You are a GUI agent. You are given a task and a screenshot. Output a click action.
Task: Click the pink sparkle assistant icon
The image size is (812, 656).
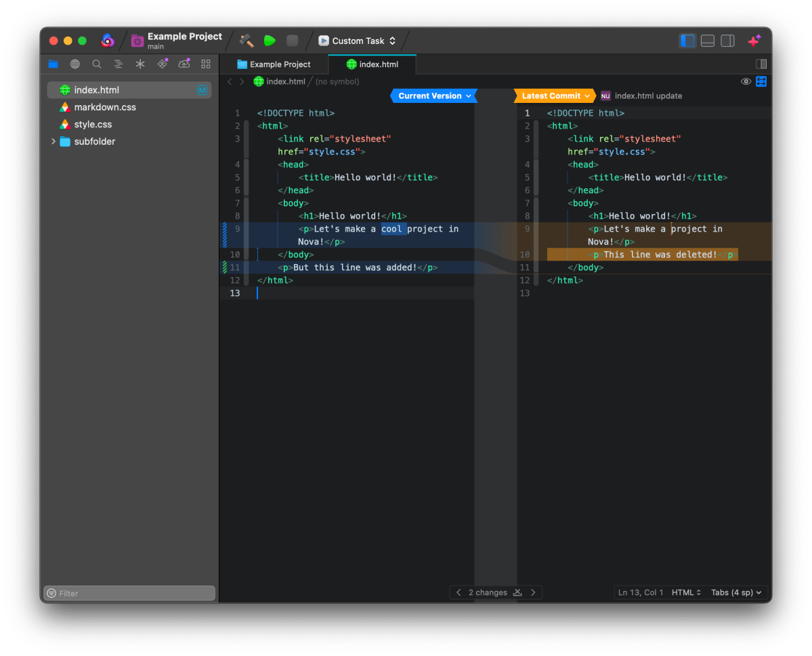[754, 41]
